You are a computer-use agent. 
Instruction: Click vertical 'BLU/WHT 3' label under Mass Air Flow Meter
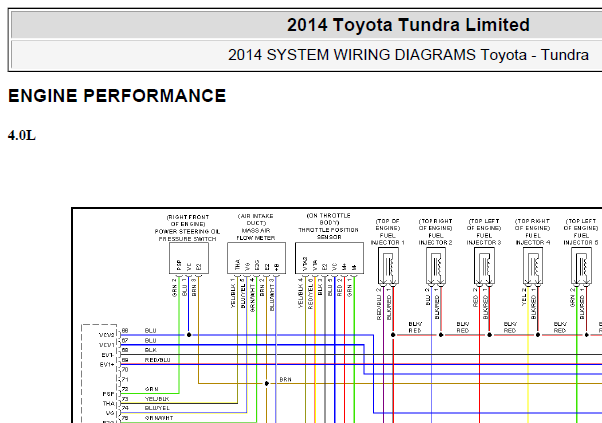(272, 294)
